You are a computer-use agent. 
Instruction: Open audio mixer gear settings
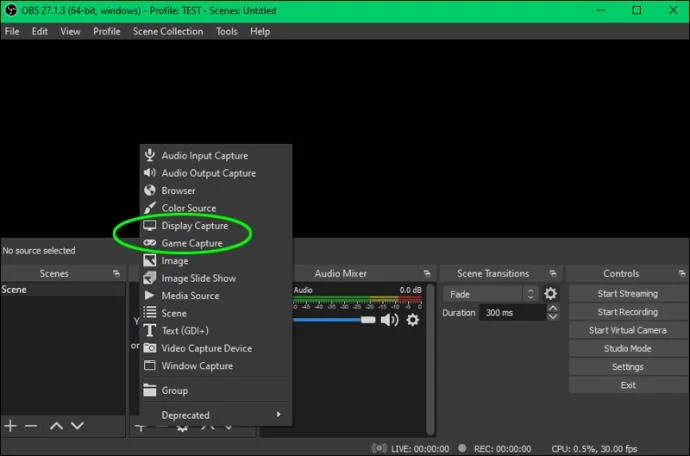412,320
